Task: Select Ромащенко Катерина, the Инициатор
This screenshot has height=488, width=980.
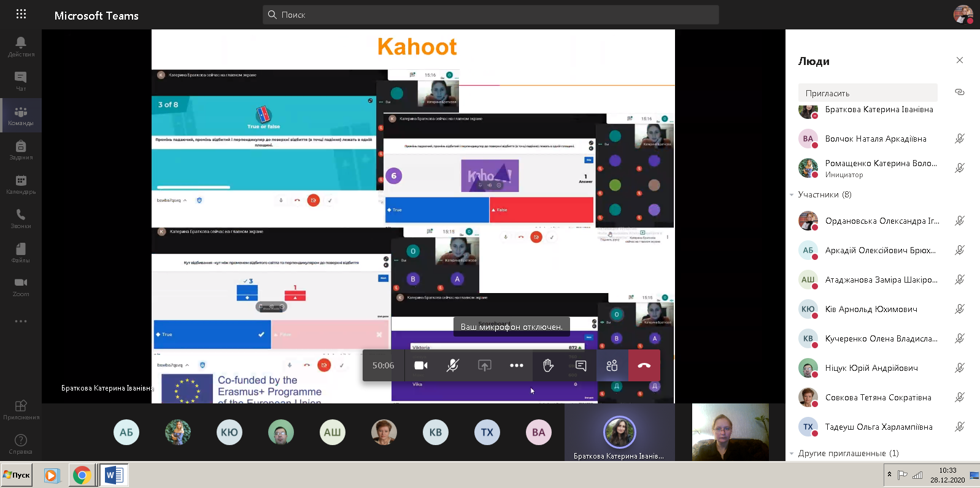Action: pyautogui.click(x=882, y=168)
